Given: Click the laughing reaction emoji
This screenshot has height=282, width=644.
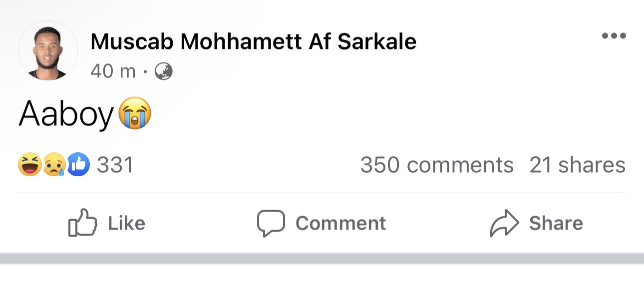Looking at the screenshot, I should [29, 165].
